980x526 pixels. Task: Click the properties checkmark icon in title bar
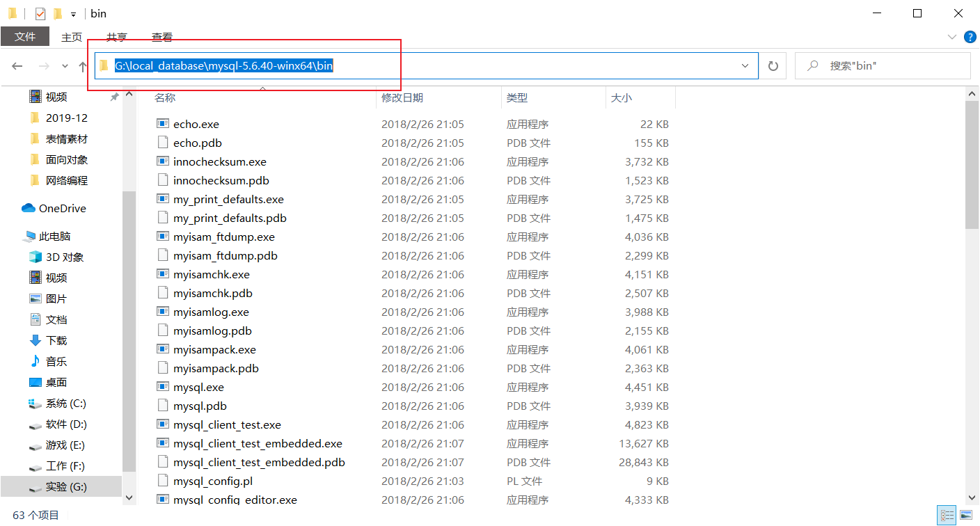(40, 13)
